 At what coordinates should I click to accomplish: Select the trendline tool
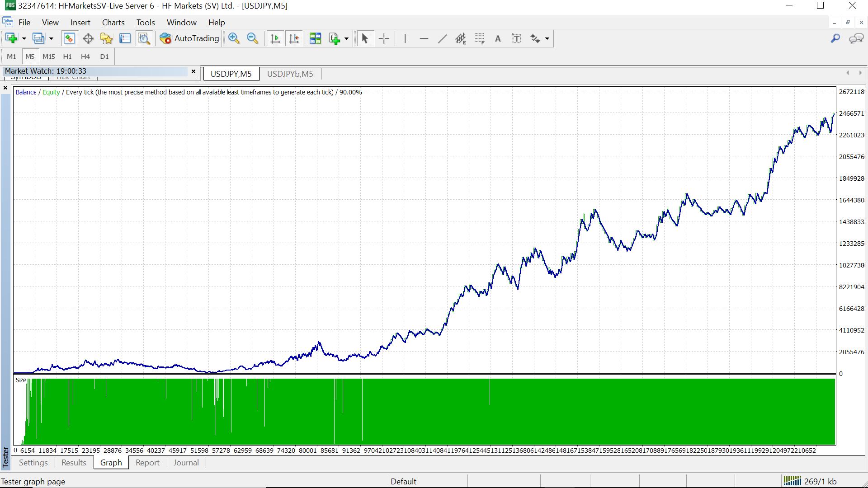pos(442,39)
